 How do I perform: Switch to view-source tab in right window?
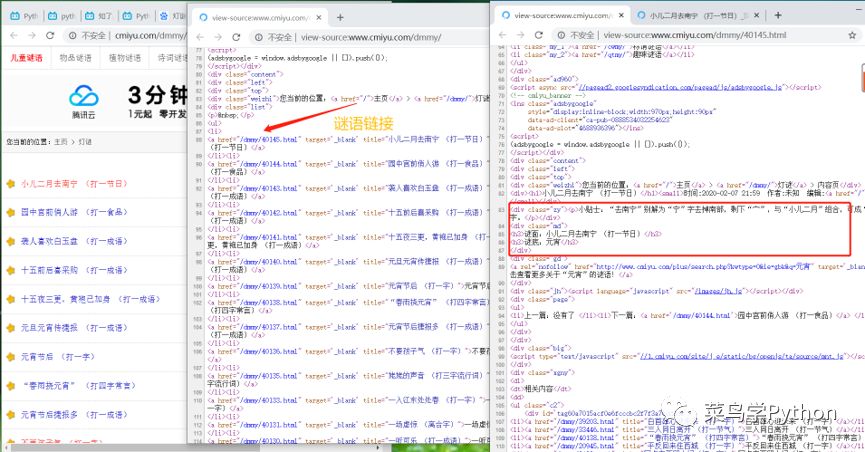562,15
